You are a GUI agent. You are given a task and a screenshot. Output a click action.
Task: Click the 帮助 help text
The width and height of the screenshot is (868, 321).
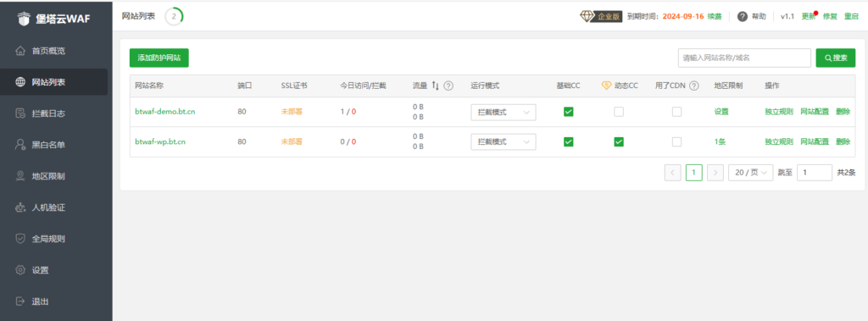tap(759, 17)
